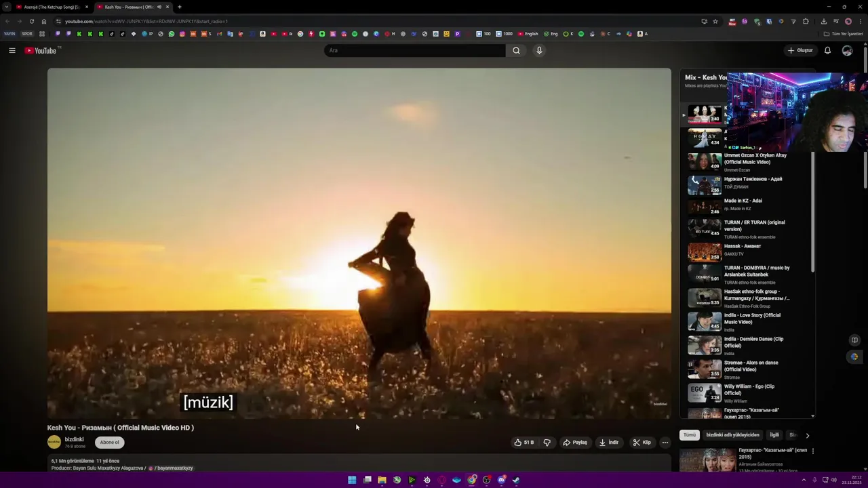Open the 1000 bookmark
Screen dimensions: 868x488
pos(505,34)
